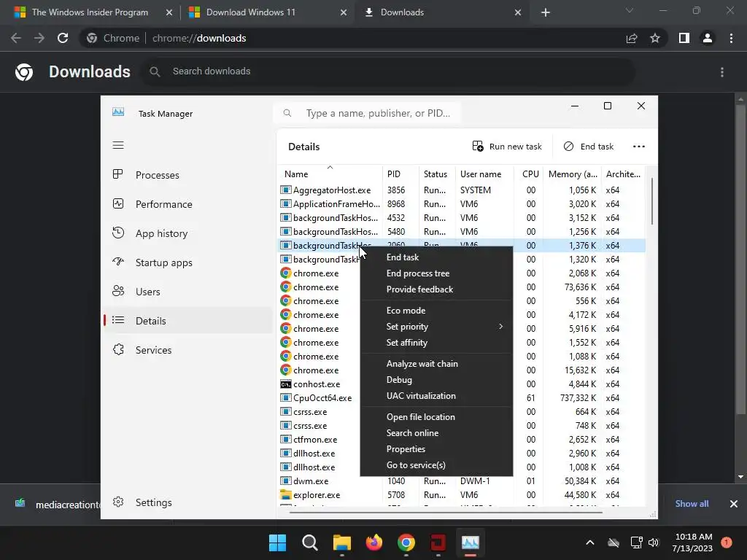Click the Task Manager search magnifier icon
The width and height of the screenshot is (747, 560).
(x=287, y=113)
